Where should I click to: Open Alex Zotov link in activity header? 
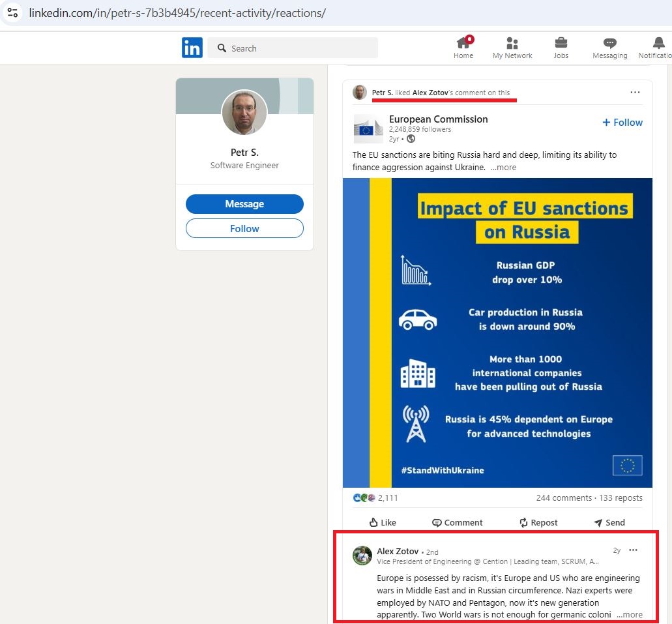point(430,93)
